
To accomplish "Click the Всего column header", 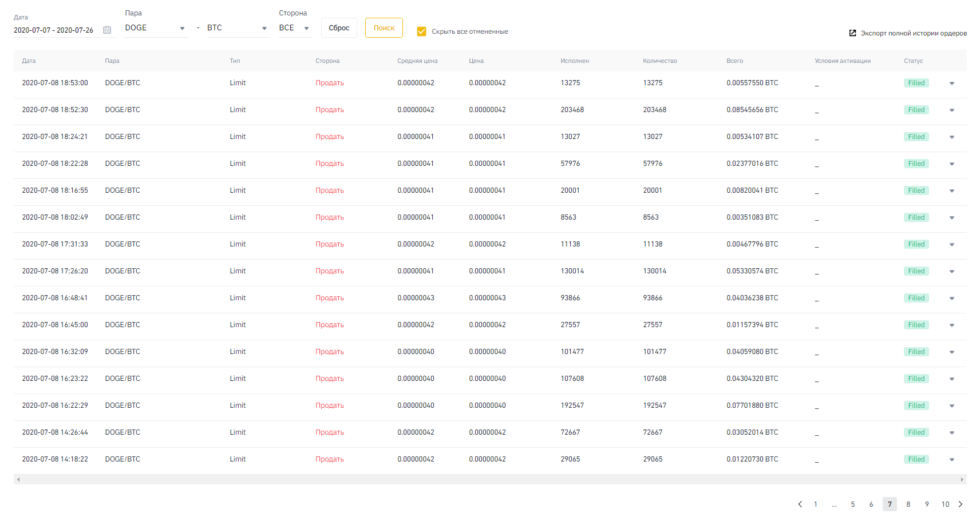I will point(735,61).
